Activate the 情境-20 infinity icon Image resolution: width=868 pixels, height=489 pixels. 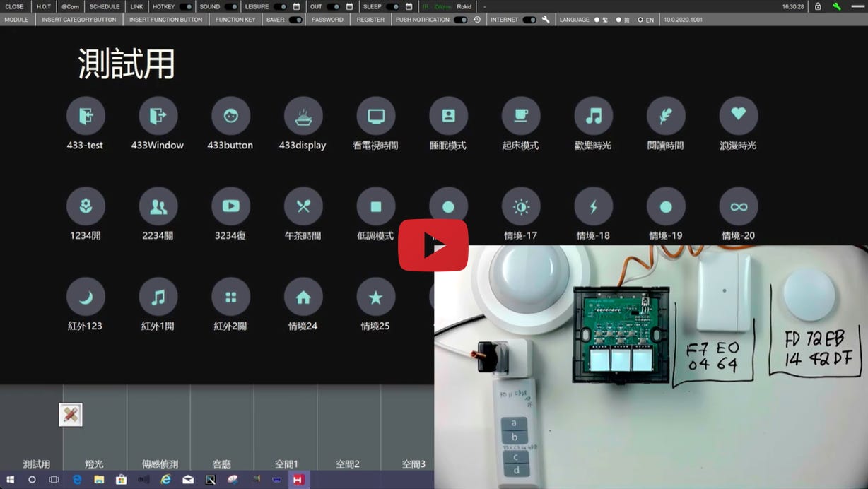click(x=739, y=206)
